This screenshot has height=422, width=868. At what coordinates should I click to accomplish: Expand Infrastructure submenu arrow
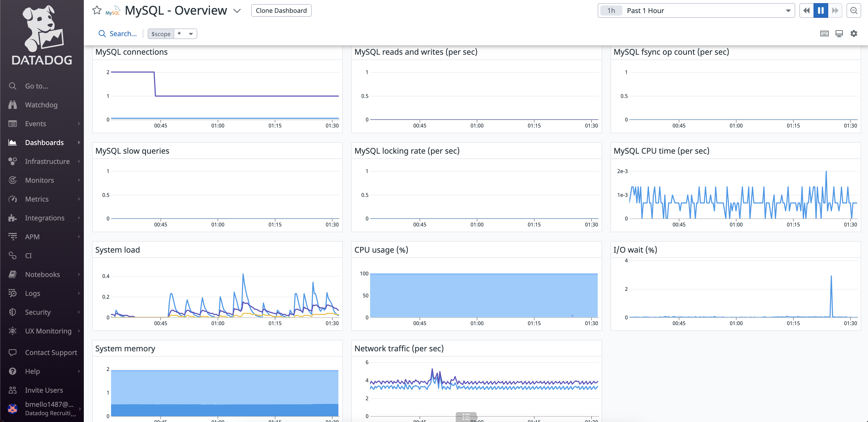tap(79, 161)
